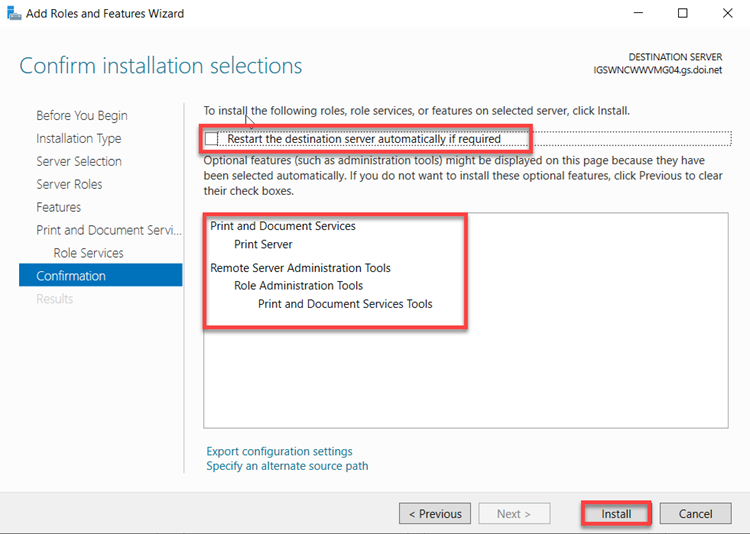Maximize the wizard window
The image size is (750, 534).
pyautogui.click(x=683, y=14)
